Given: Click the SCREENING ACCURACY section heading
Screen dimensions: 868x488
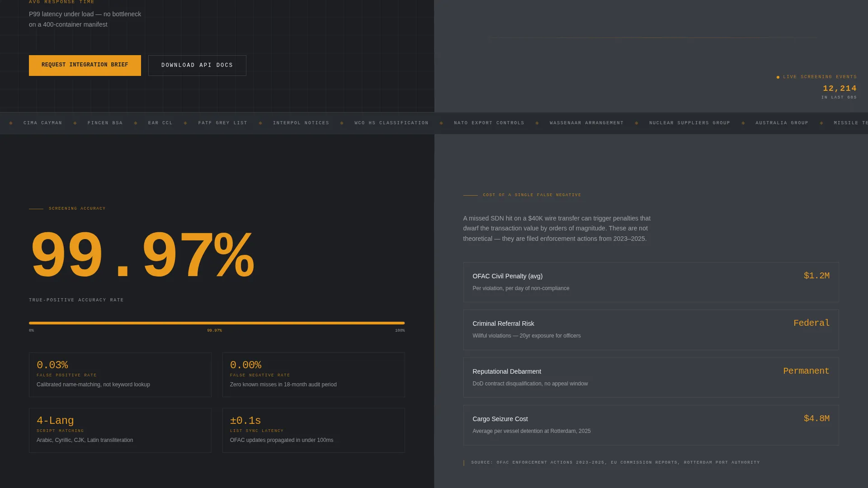Looking at the screenshot, I should point(77,209).
